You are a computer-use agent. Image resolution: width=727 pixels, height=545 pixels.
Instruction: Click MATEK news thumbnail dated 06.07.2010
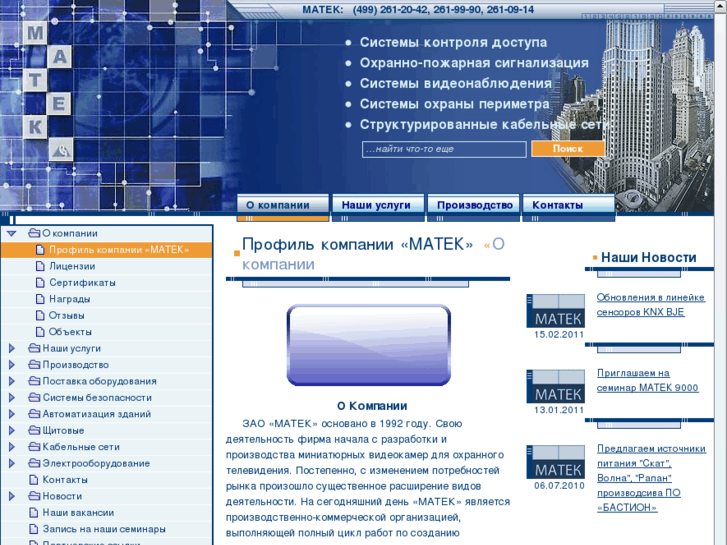coord(555,462)
